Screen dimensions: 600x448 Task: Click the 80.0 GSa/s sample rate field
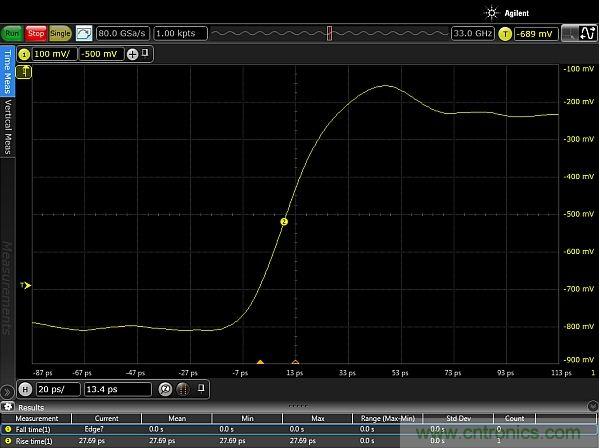[x=124, y=33]
